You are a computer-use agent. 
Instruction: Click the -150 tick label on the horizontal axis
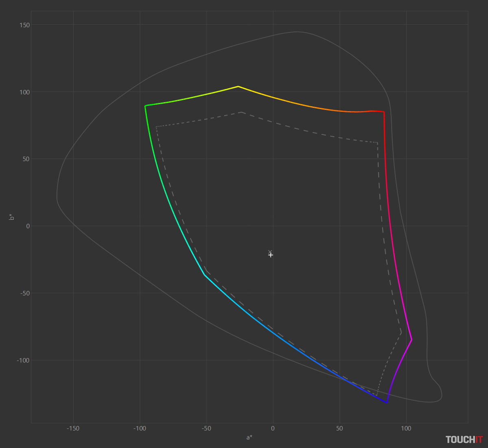73,428
